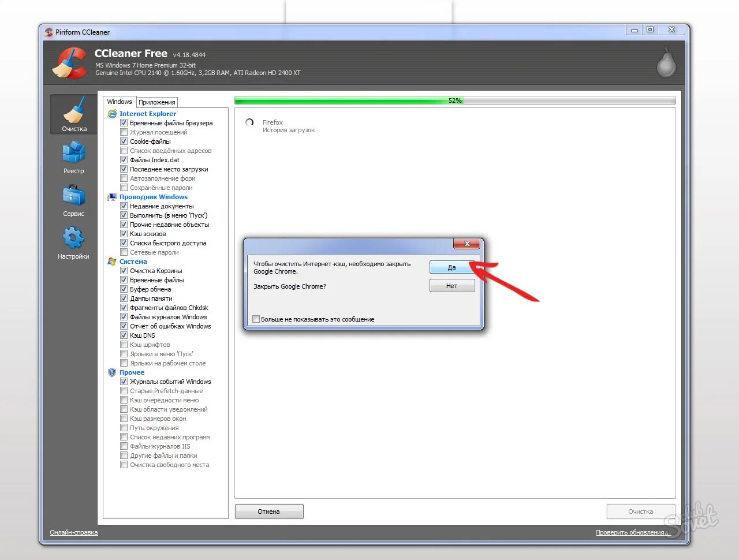Toggle Файлы Index.dat checkbox
The height and width of the screenshot is (560, 739).
click(124, 160)
